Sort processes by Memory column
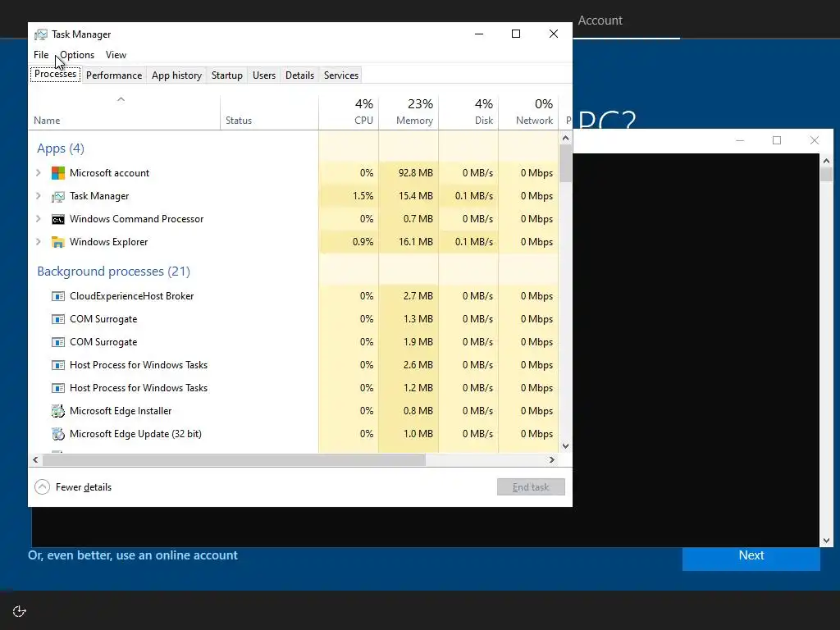 (409, 113)
